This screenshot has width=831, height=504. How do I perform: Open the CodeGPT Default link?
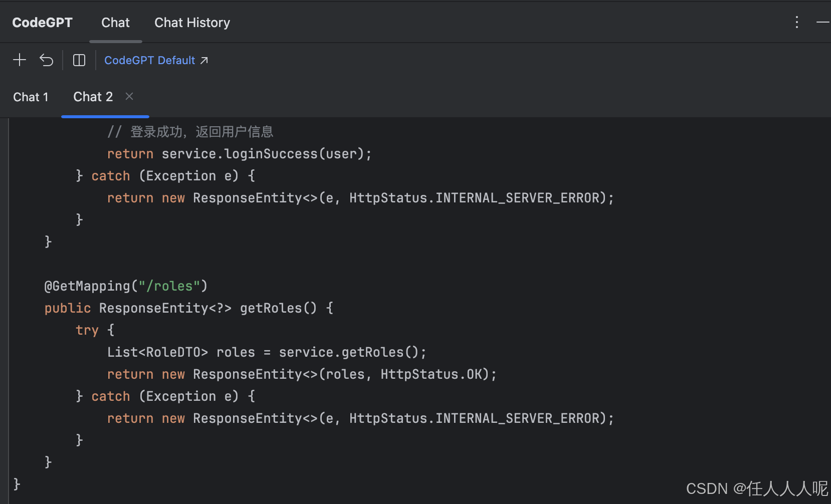(156, 60)
